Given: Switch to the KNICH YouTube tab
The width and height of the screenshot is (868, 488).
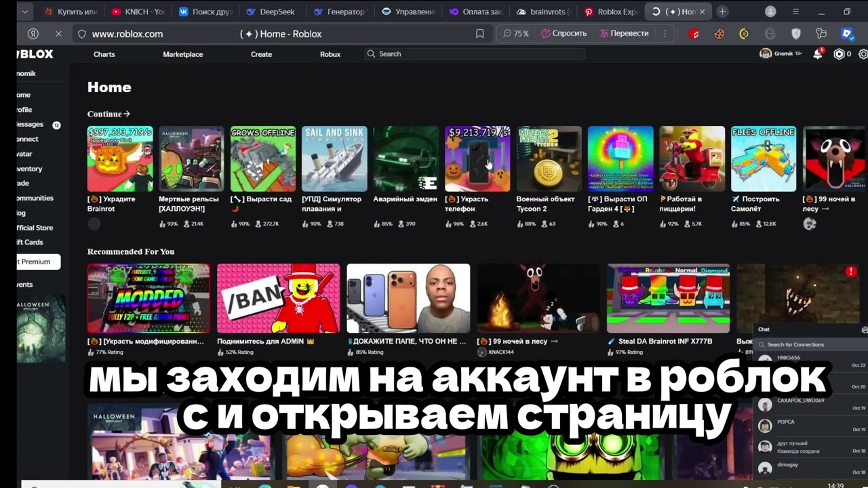Looking at the screenshot, I should pyautogui.click(x=139, y=12).
